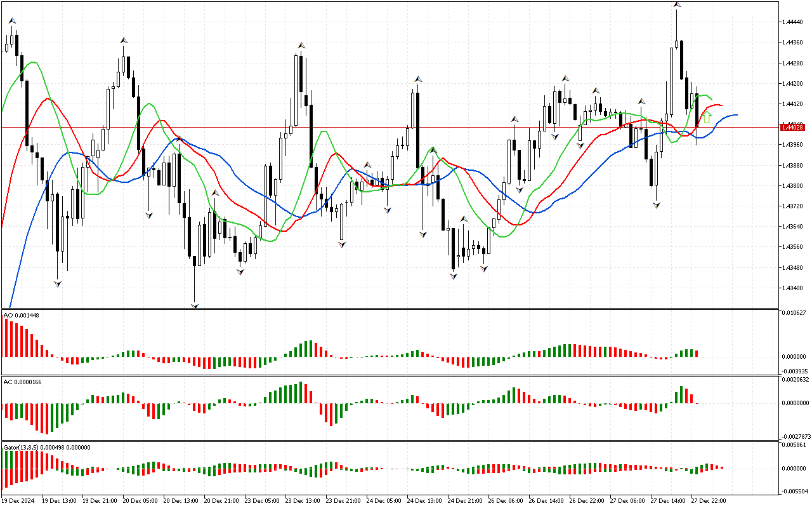812x508 pixels.
Task: Click the 23 Dec 13:00 time label
Action: click(x=303, y=501)
